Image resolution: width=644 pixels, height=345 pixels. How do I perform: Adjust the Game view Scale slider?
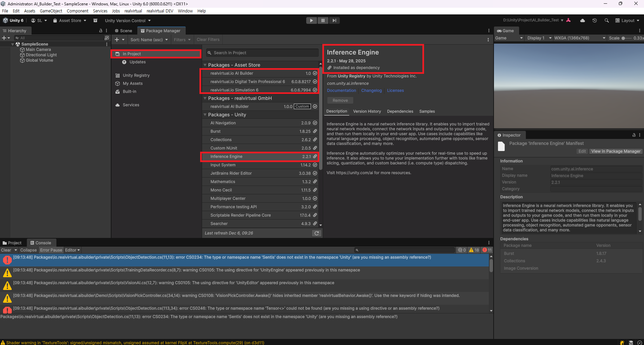(624, 38)
